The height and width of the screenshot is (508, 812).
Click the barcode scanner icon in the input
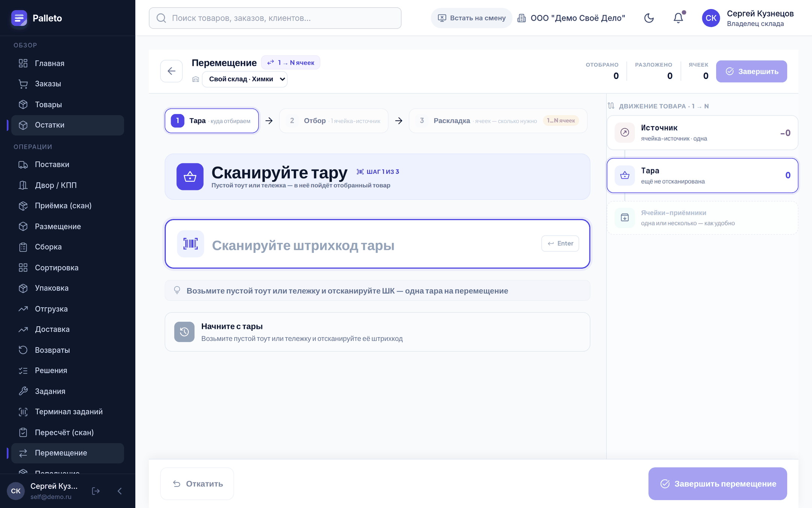coord(191,244)
